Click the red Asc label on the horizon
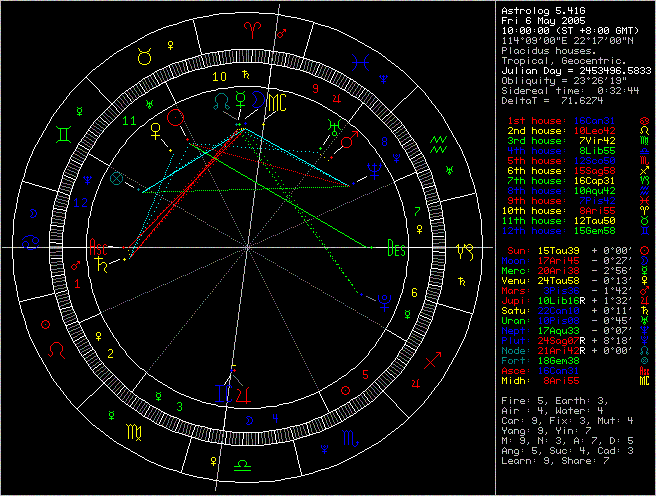656x496 pixels. pyautogui.click(x=99, y=246)
